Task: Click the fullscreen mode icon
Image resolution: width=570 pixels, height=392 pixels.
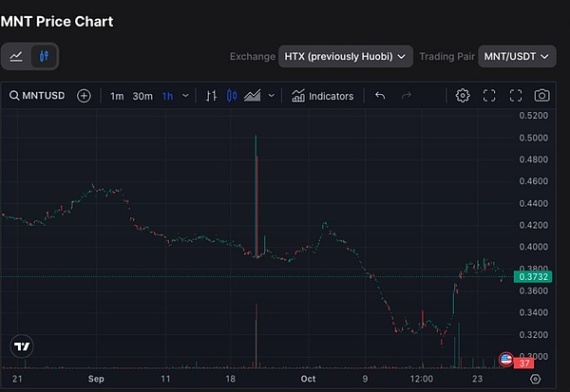Action: (x=516, y=96)
